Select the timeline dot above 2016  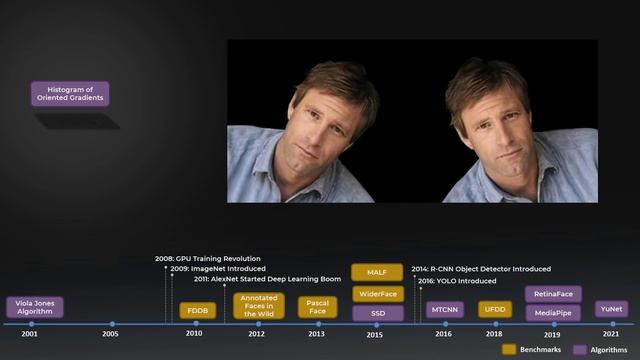445,324
